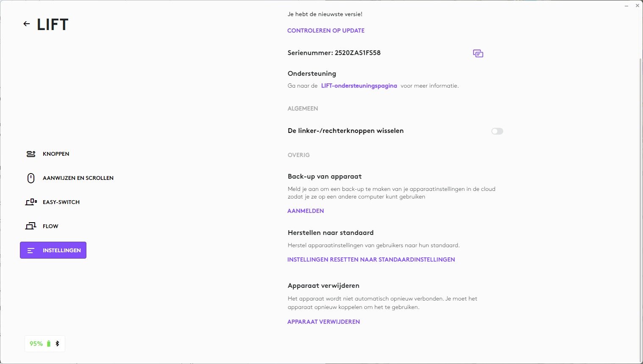Click the mouse icon for Aanwijzen en Scrollen
643x364 pixels.
pyautogui.click(x=31, y=178)
